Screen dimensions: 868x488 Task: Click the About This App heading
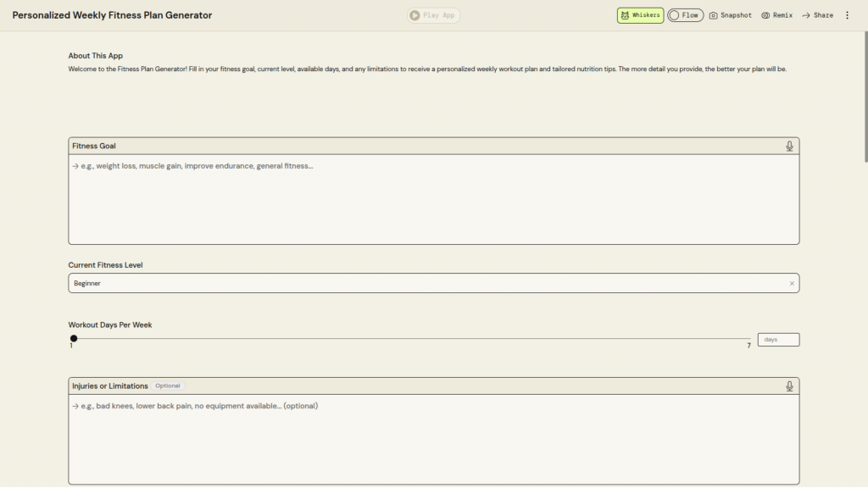tap(96, 56)
